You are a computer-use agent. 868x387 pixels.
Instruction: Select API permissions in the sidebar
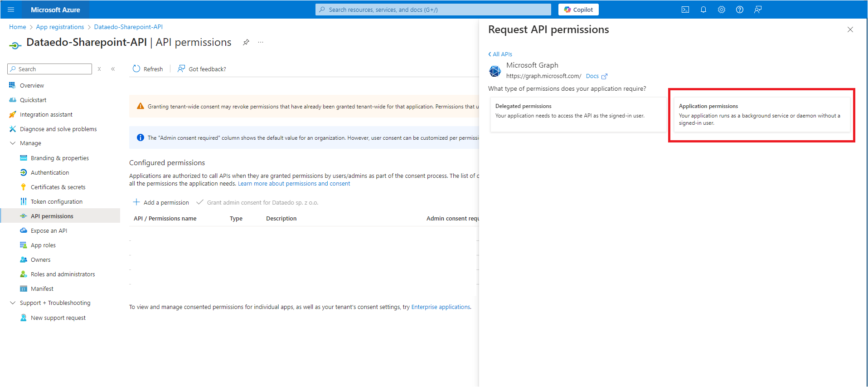click(60, 216)
